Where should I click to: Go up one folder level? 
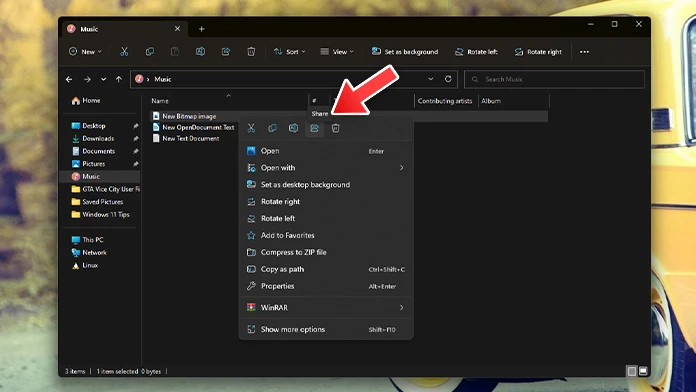point(119,79)
